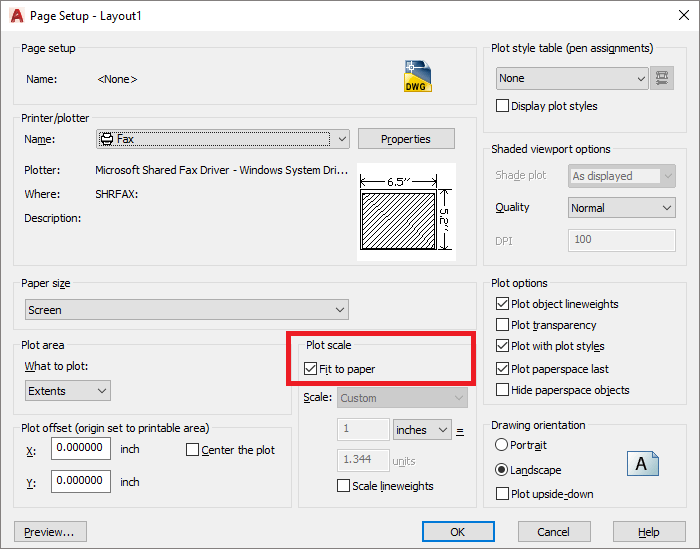Viewport: 700px width, 549px height.
Task: Click the 'SHRFAX:' location text
Action: click(117, 194)
